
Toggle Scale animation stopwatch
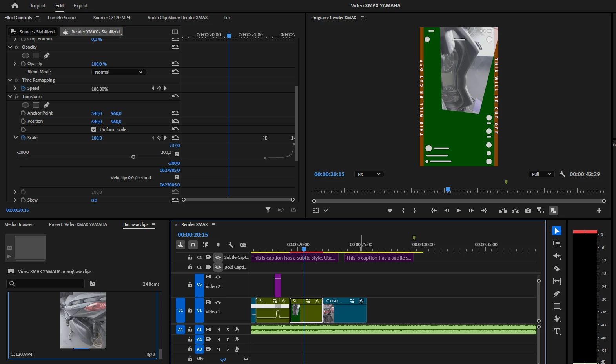click(x=23, y=138)
